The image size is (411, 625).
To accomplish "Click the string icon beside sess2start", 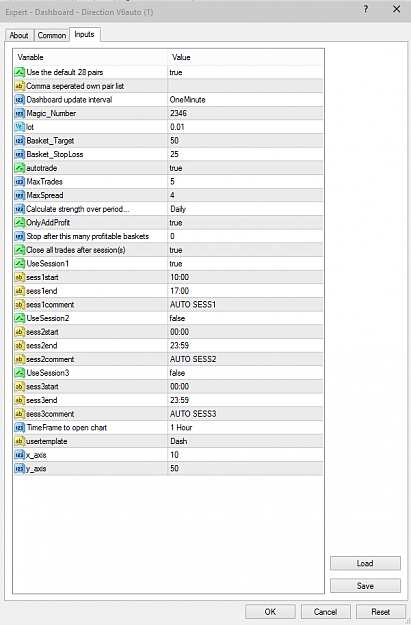I will tap(20, 332).
